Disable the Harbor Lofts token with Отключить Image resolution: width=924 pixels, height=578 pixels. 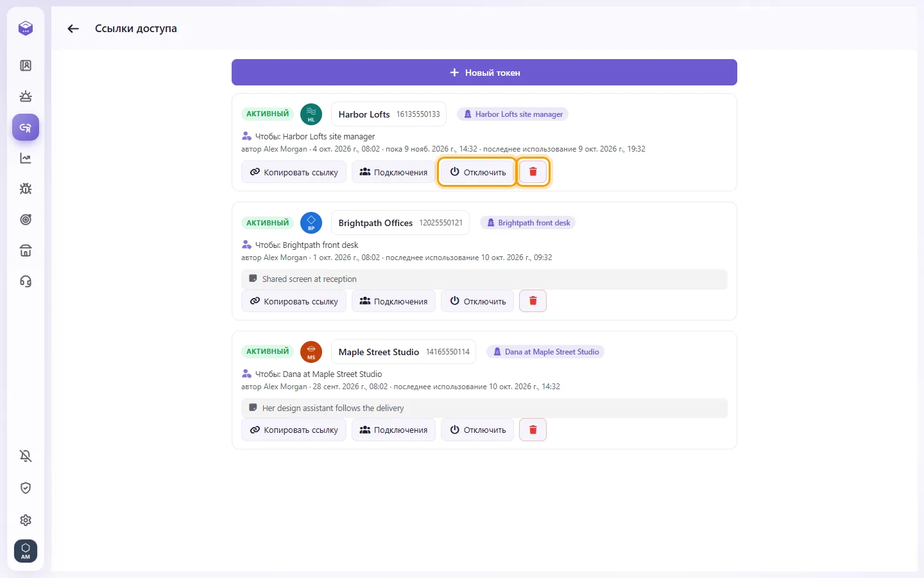(x=477, y=172)
